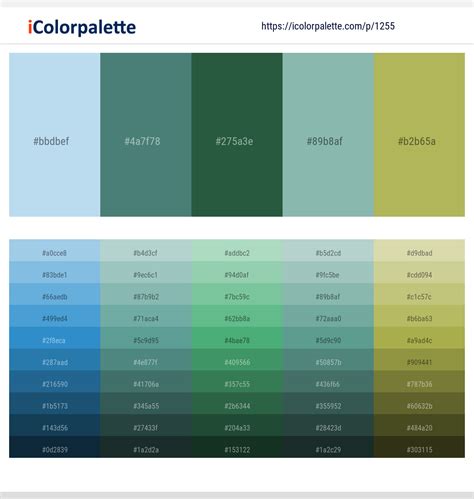
Task: Pick the #909441 olive shade
Action: pos(419,360)
